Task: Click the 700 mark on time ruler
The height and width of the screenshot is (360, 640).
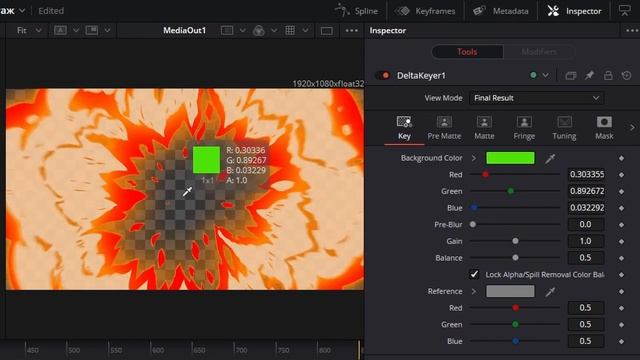Action: 241,350
